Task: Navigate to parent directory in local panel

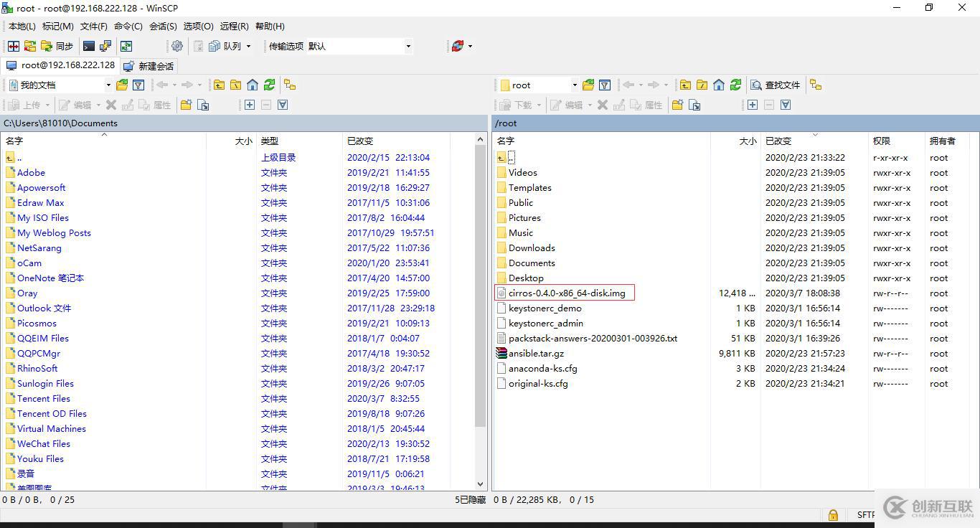Action: pyautogui.click(x=219, y=85)
